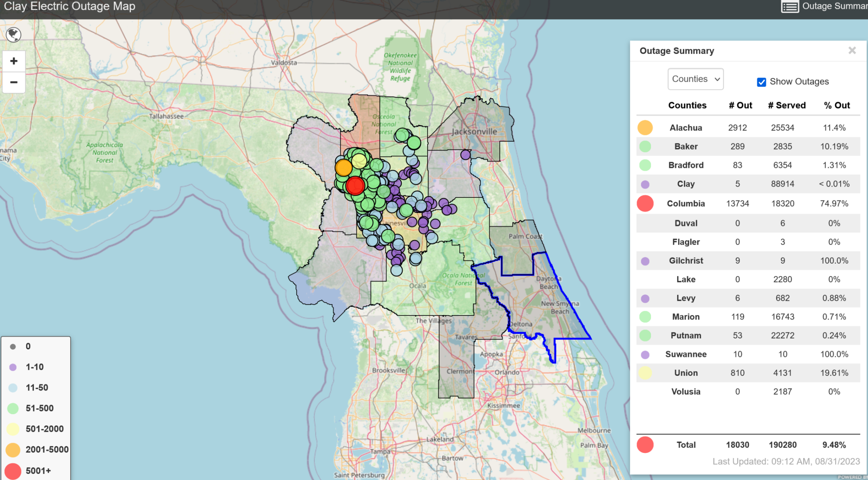Click the legend's gray 0 entry

(20, 347)
